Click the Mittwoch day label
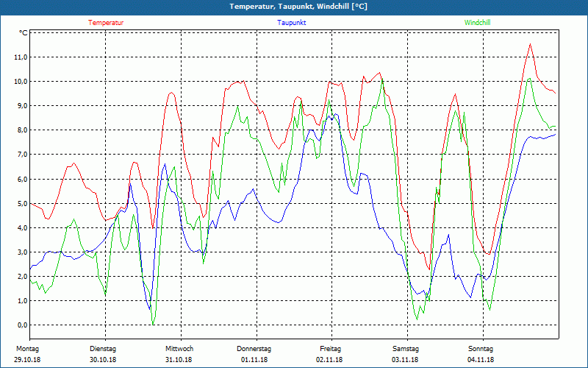 (179, 349)
